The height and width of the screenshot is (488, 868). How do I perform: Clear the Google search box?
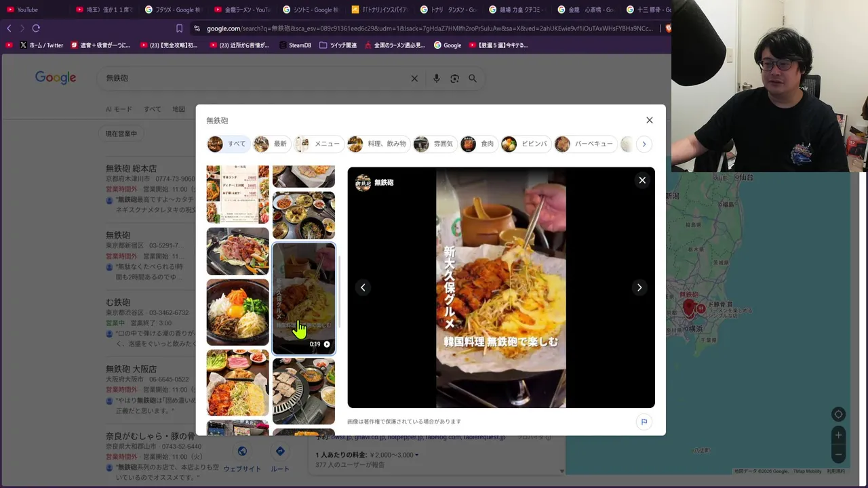[x=414, y=79]
